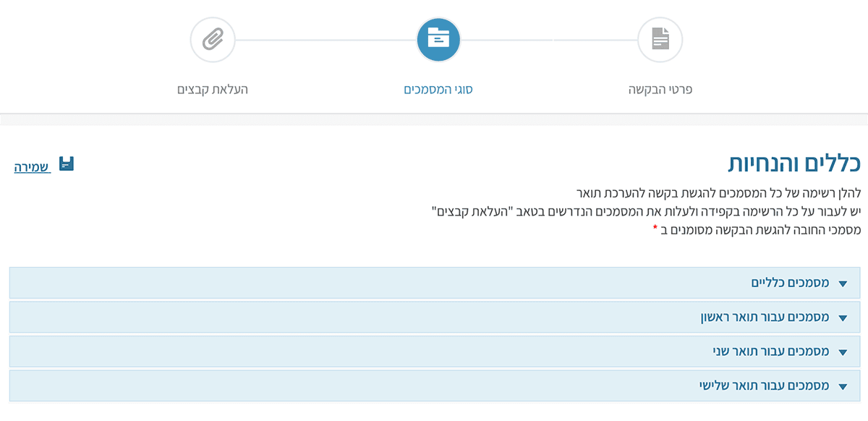868x421 pixels.
Task: Click the triangle arrow beside מסמכים עבור תואר שני
Action: 842,352
